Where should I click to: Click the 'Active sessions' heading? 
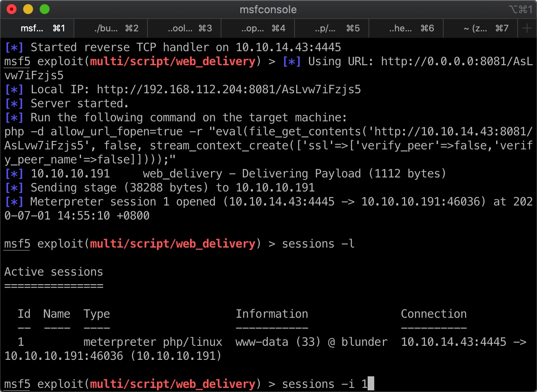click(54, 272)
